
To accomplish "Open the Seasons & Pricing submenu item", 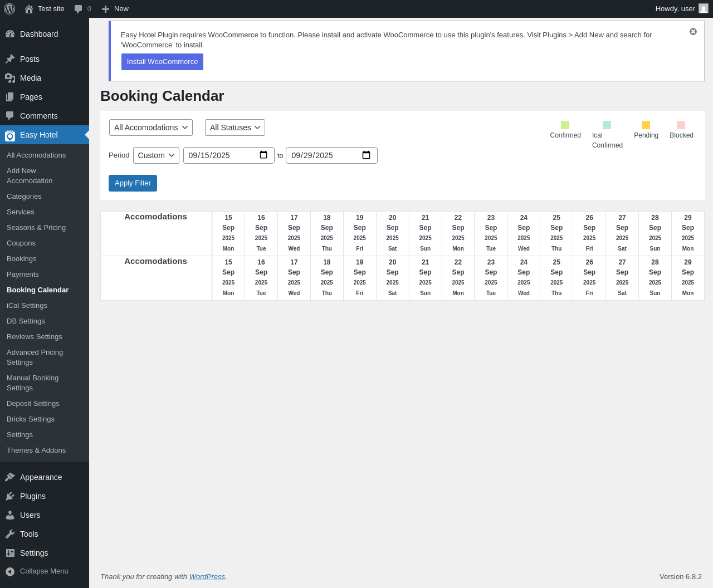I will click(x=36, y=228).
